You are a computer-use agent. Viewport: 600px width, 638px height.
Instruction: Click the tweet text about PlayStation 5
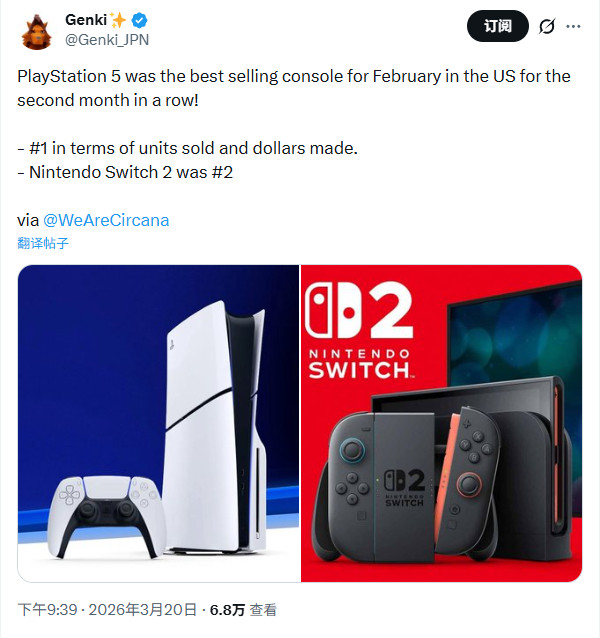[294, 88]
